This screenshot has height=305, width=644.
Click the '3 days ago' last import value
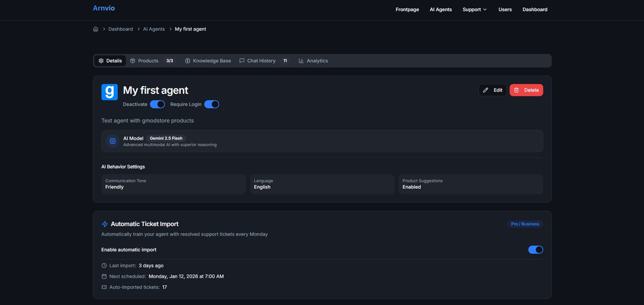pos(151,266)
